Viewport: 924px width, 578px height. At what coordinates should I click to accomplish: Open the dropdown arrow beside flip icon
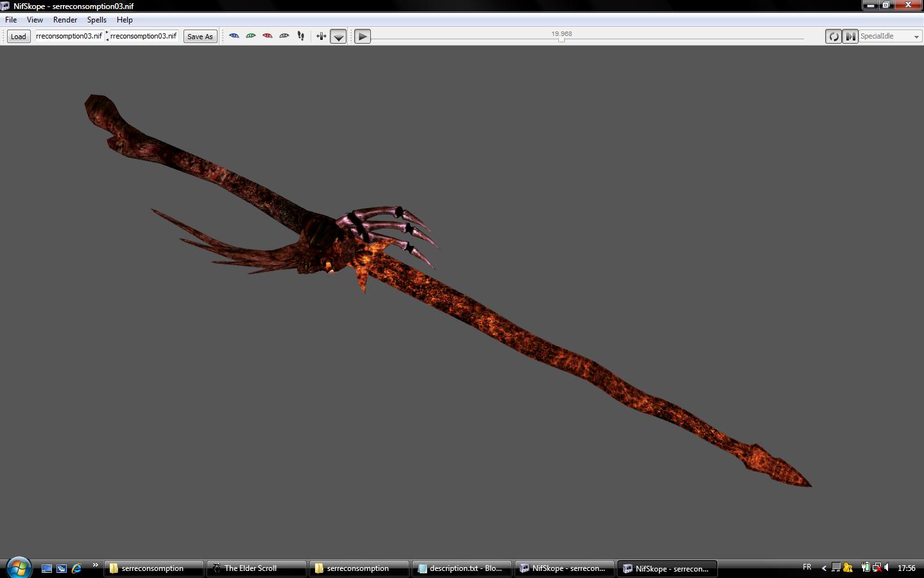pos(338,37)
